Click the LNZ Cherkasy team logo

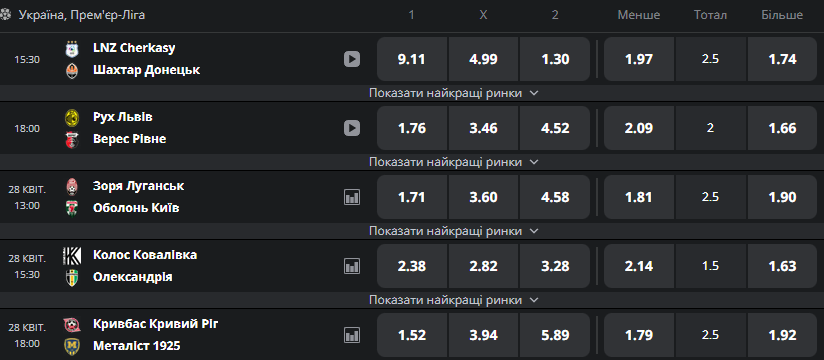(x=72, y=49)
